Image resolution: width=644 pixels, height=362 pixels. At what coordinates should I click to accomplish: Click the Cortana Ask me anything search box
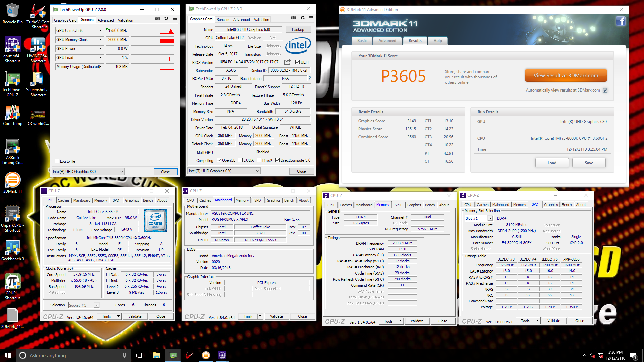point(74,355)
